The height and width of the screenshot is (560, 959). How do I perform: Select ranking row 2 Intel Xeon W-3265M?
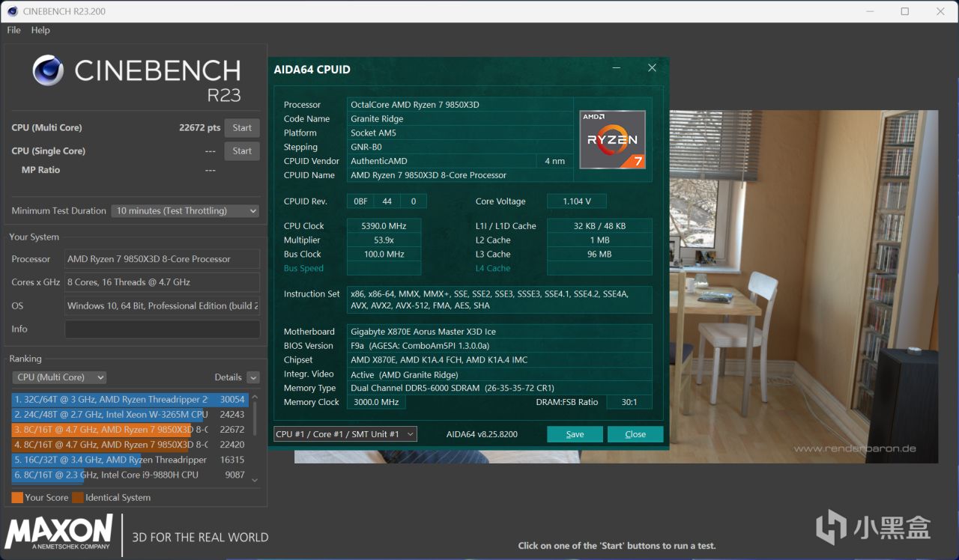[x=130, y=415]
